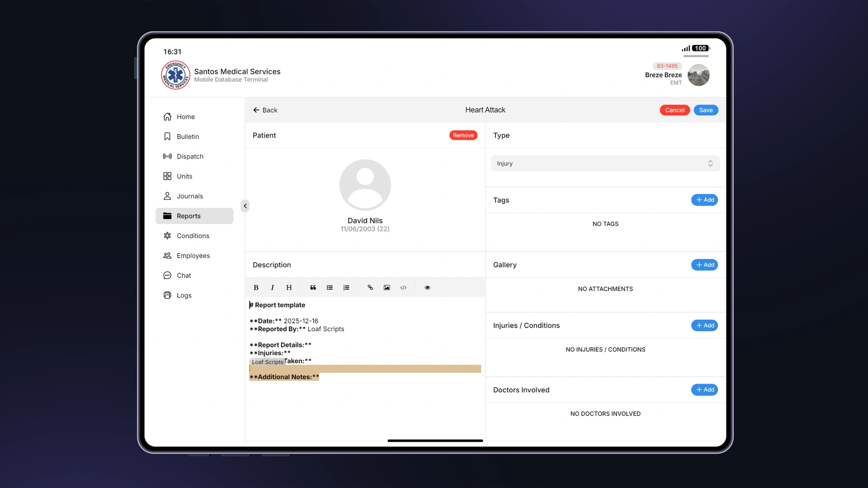Open the Injury type dropdown
Screen dimensions: 868x488
[605, 164]
